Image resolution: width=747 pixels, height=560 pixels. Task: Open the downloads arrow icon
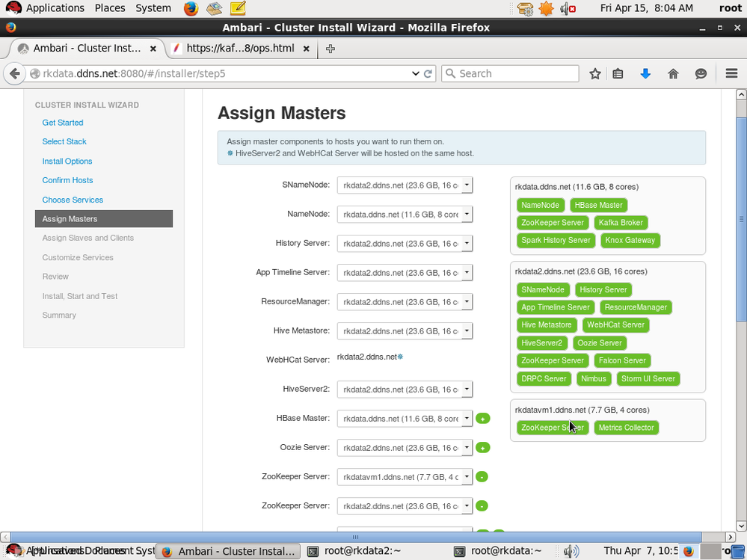[645, 73]
